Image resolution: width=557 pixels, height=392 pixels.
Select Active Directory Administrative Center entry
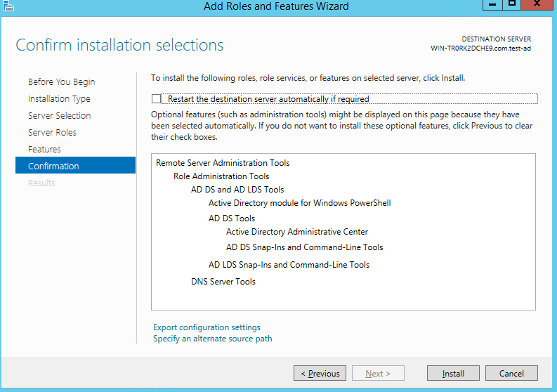tap(296, 232)
